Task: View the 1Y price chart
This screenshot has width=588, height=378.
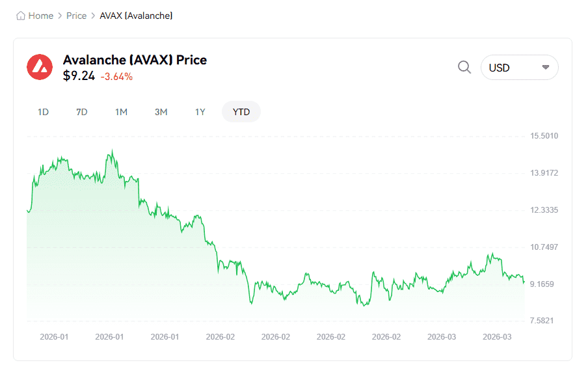Action: (200, 112)
